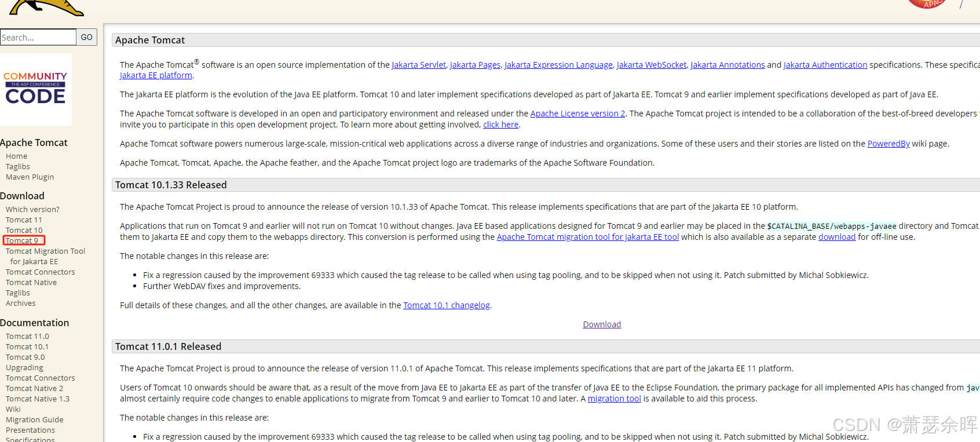
Task: Open the Migration Guide link
Action: point(35,420)
